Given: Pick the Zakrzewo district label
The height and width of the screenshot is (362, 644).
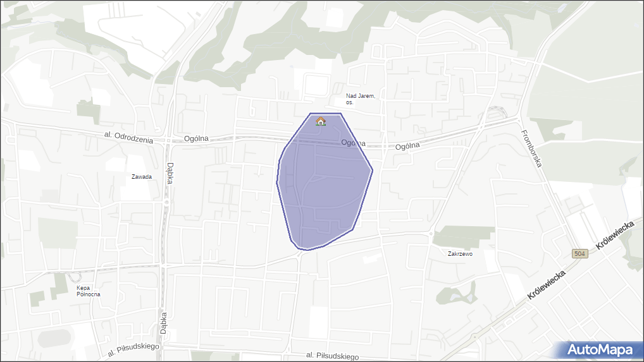Looking at the screenshot, I should tap(460, 254).
